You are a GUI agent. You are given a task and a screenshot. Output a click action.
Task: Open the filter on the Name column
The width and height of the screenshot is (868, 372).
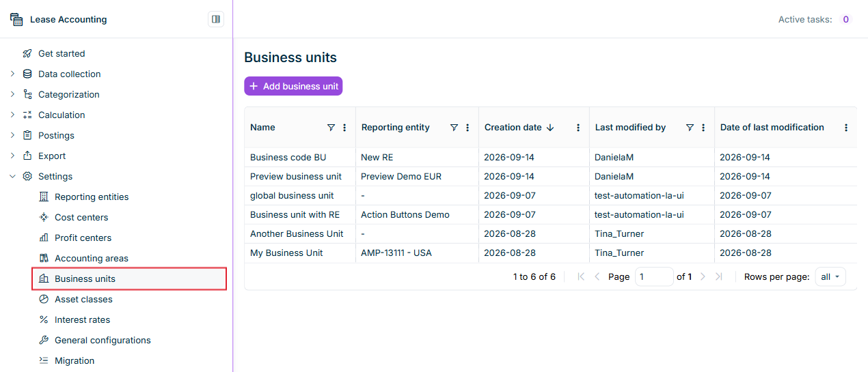[x=331, y=128]
